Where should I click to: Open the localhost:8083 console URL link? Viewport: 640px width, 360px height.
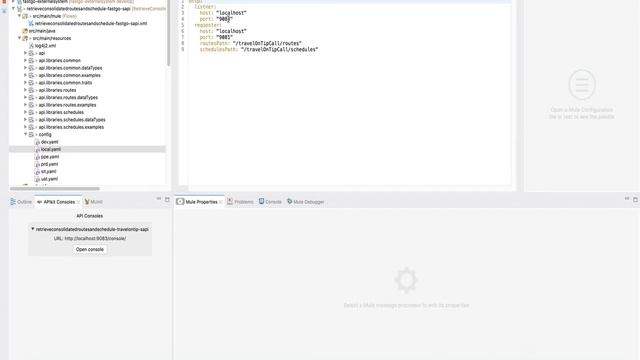point(95,238)
